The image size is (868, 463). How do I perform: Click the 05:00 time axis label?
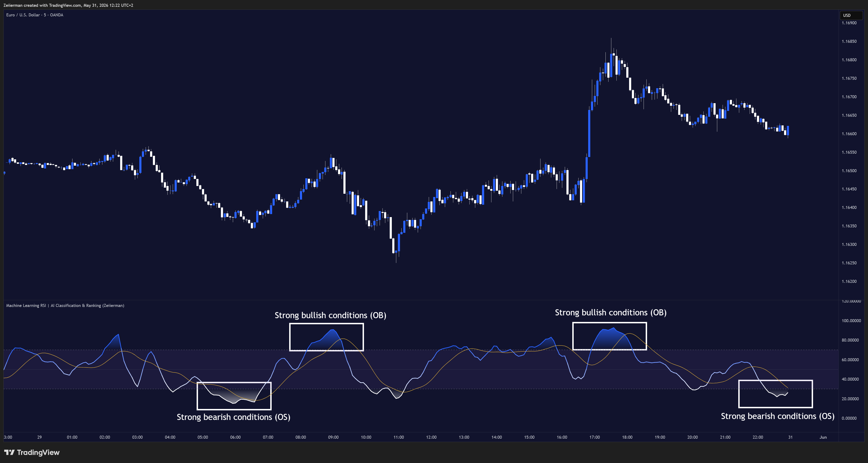203,437
